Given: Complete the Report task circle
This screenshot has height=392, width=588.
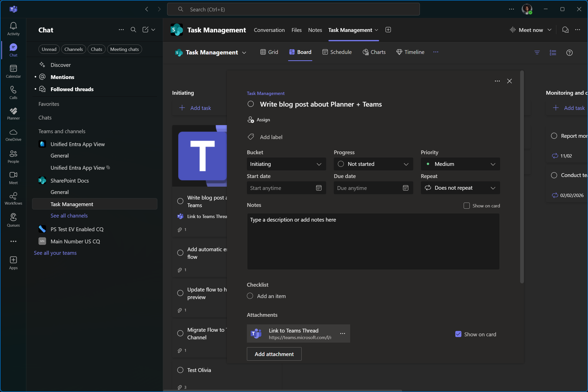Looking at the screenshot, I should coord(554,136).
